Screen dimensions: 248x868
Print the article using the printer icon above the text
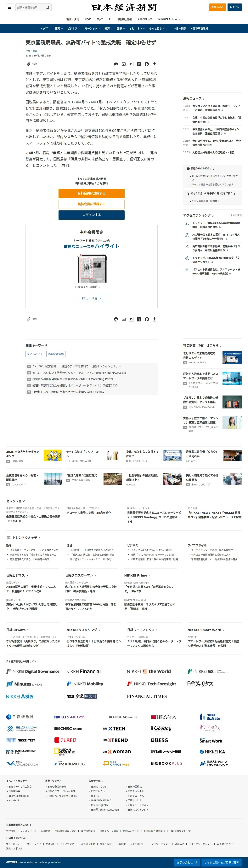pyautogui.click(x=116, y=64)
